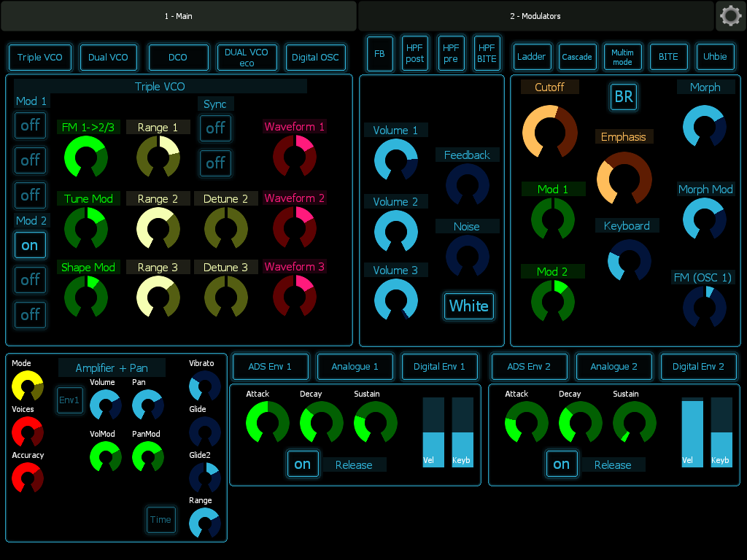
Task: Click the Detune 2 knob
Action: pos(226,228)
